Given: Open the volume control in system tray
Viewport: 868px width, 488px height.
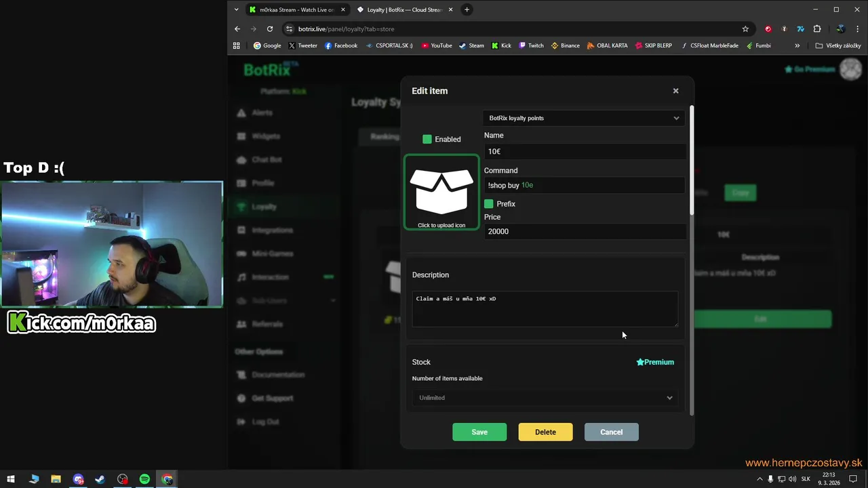Looking at the screenshot, I should point(793,479).
